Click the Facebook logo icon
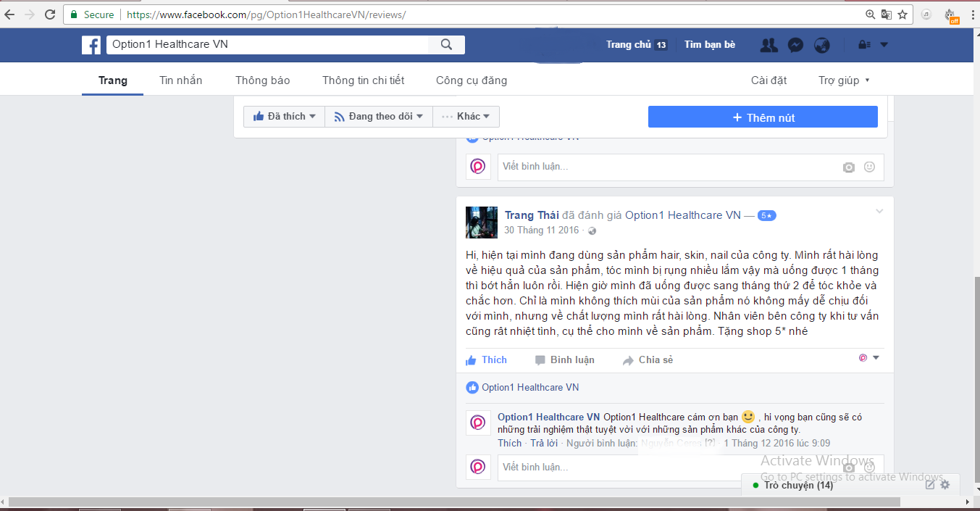 click(x=91, y=45)
